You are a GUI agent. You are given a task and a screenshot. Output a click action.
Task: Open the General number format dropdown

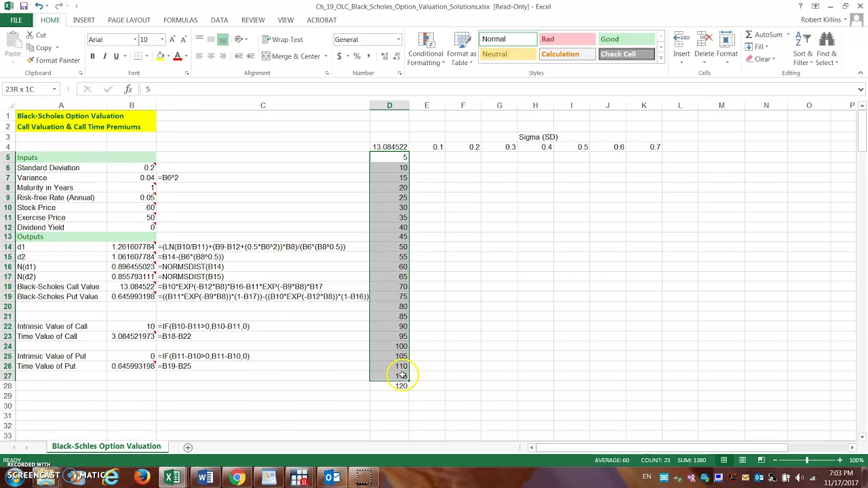(x=398, y=39)
